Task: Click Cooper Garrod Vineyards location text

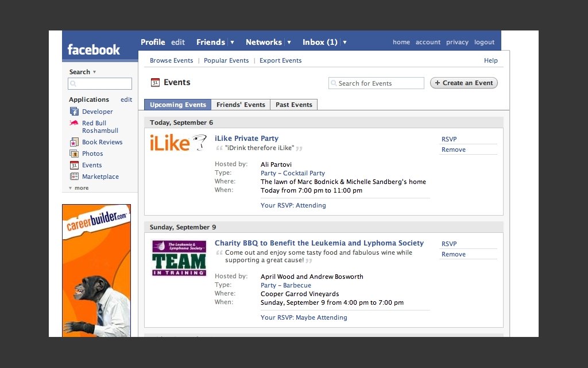Action: pos(300,294)
